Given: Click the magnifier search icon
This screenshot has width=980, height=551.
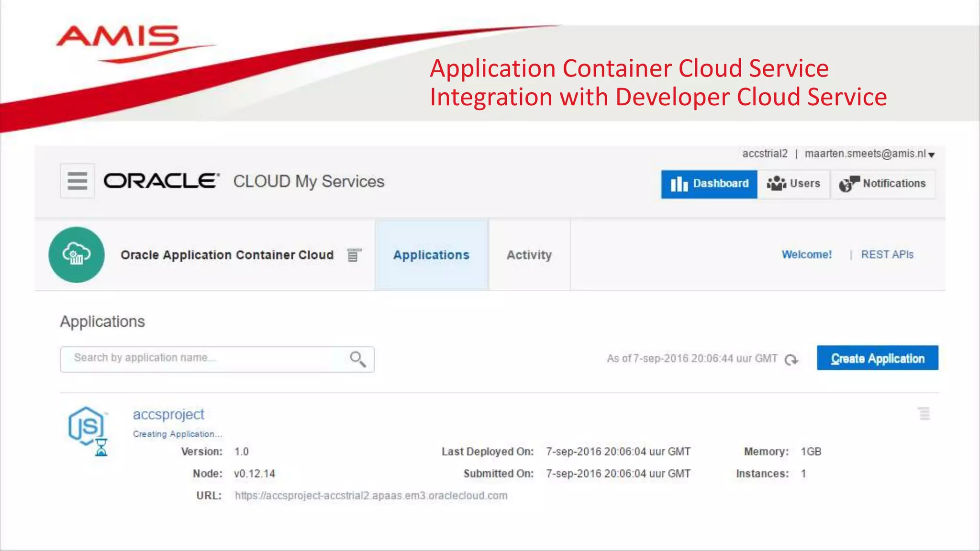Looking at the screenshot, I should [357, 359].
